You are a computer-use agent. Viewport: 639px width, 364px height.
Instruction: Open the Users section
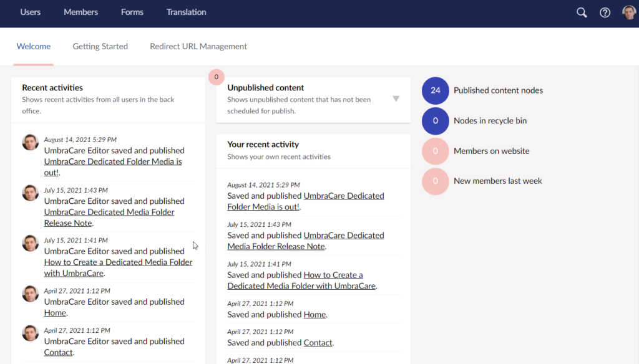click(x=30, y=12)
